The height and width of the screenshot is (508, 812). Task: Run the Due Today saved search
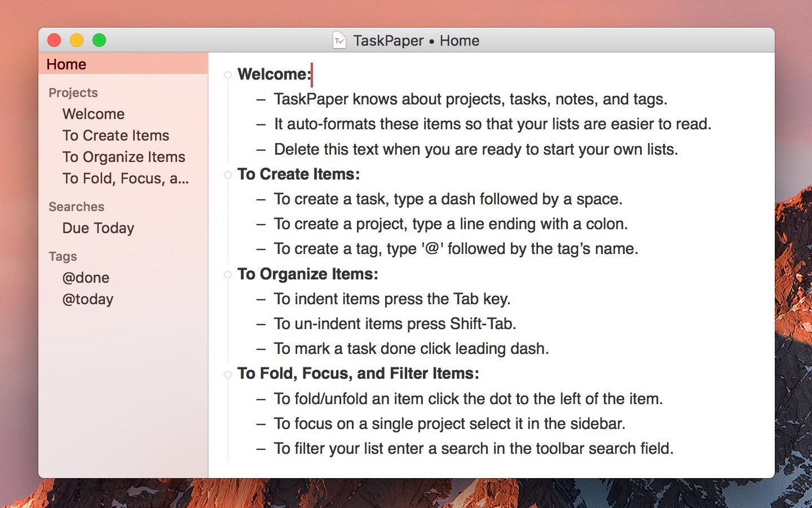(x=98, y=228)
